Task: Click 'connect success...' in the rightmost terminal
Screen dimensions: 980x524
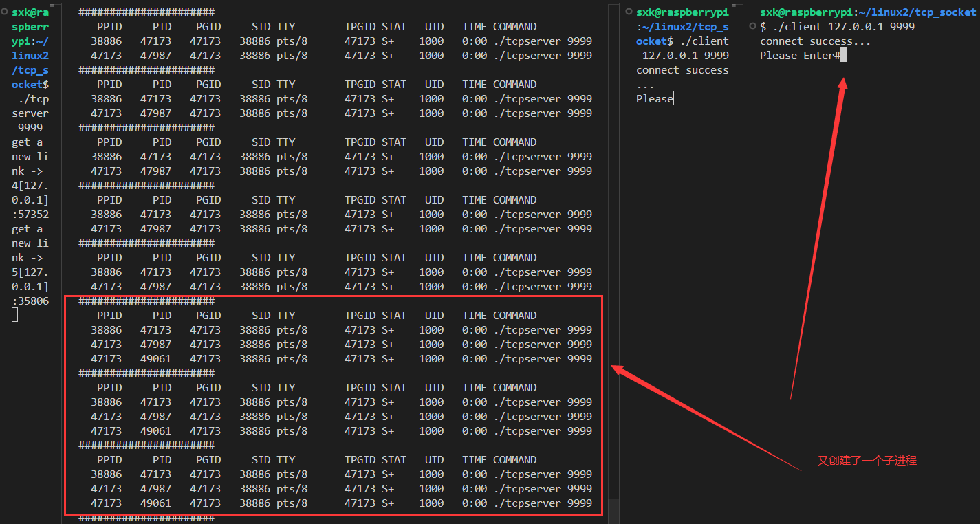Action: tap(815, 41)
